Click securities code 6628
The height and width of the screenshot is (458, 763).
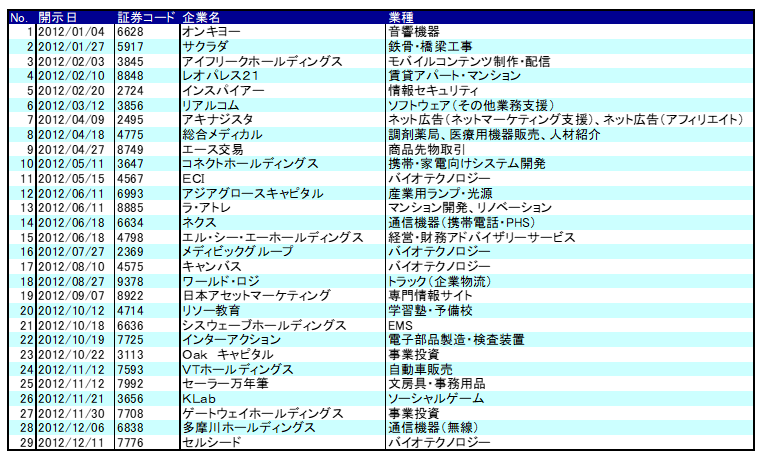[130, 32]
